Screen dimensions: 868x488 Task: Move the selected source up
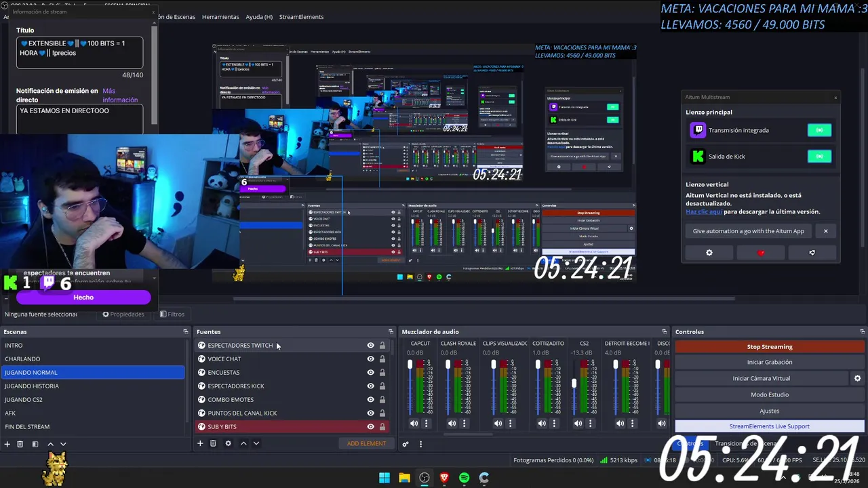[x=243, y=443]
